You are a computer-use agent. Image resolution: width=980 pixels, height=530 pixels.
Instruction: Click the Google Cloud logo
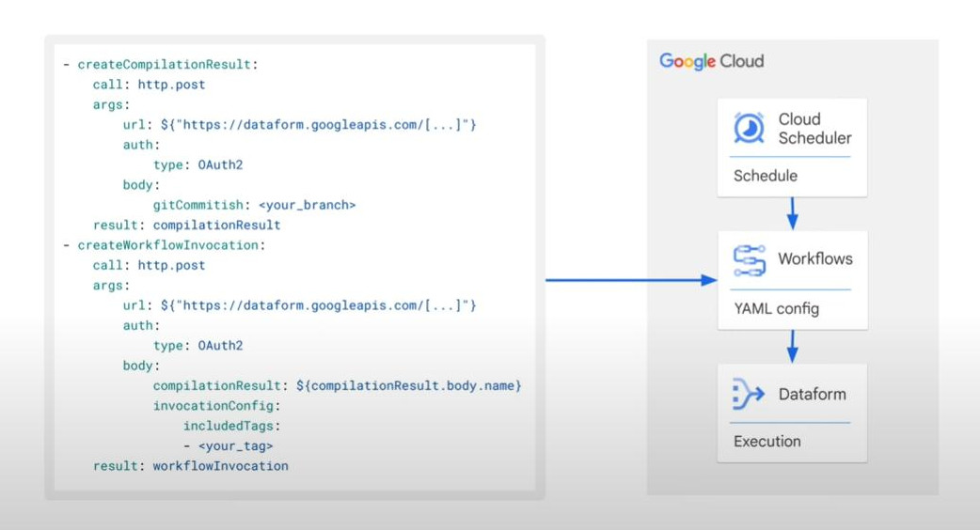[x=712, y=61]
